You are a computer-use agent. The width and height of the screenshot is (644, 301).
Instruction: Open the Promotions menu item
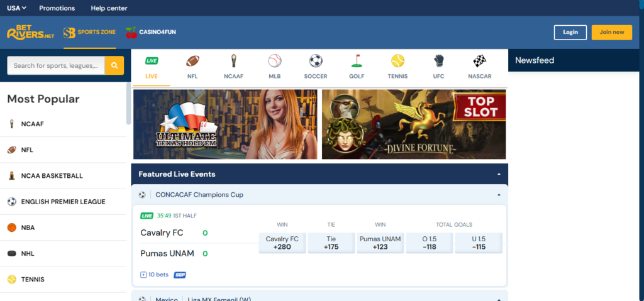coord(57,8)
